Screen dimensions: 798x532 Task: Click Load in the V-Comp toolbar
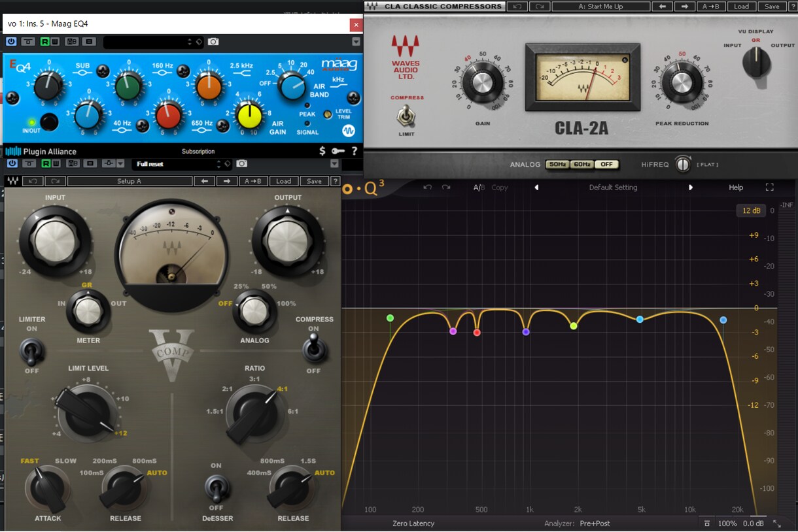click(x=283, y=181)
